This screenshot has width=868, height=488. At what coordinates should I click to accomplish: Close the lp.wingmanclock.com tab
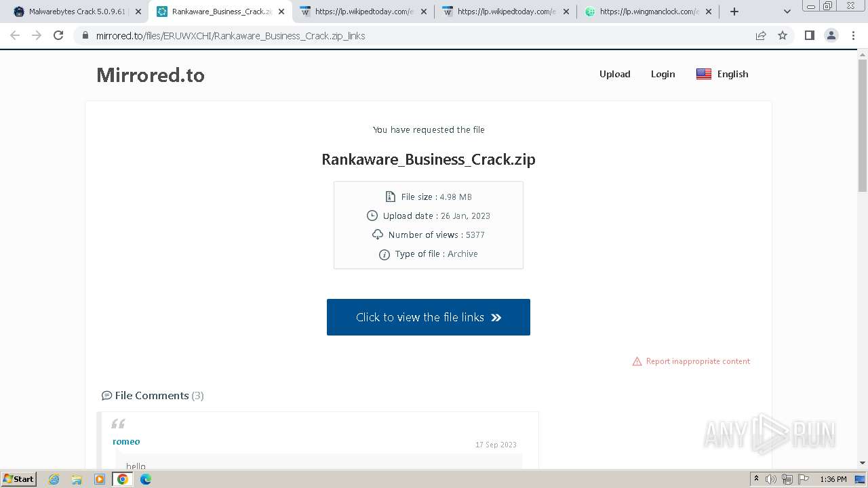click(x=709, y=12)
